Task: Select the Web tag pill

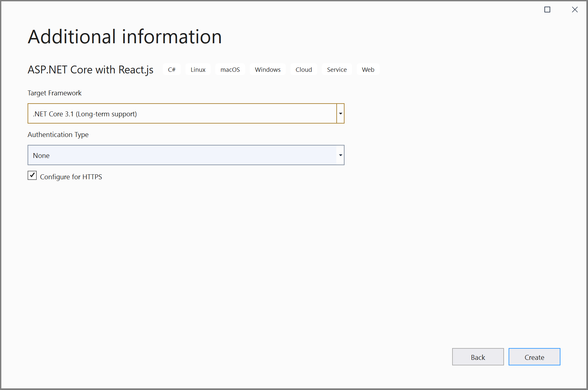Action: (x=368, y=69)
